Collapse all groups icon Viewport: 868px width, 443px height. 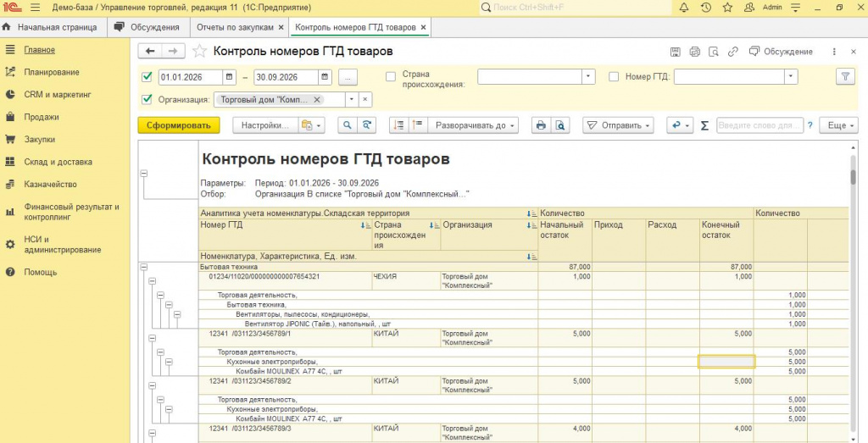coord(398,125)
